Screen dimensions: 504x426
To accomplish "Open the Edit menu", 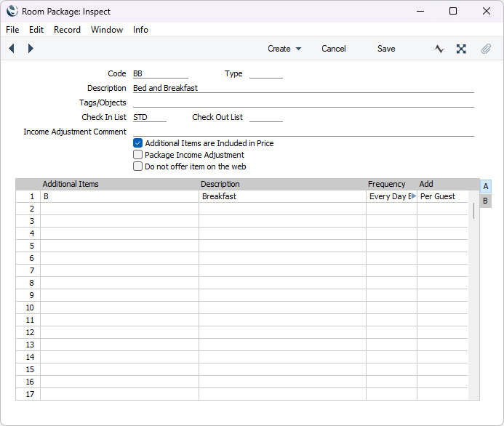I will click(x=36, y=30).
